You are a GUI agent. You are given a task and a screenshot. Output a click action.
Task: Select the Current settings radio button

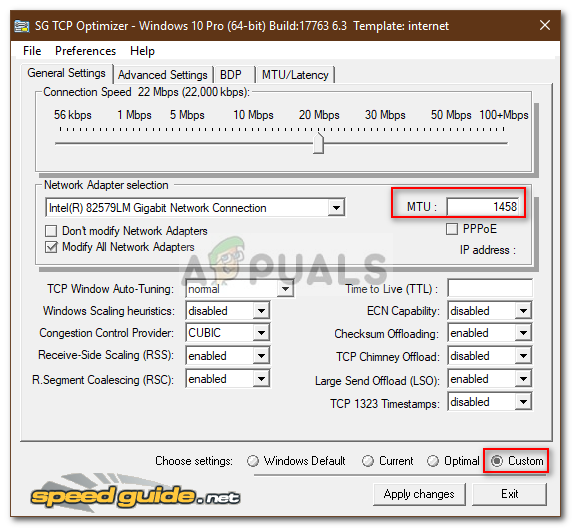click(x=368, y=461)
